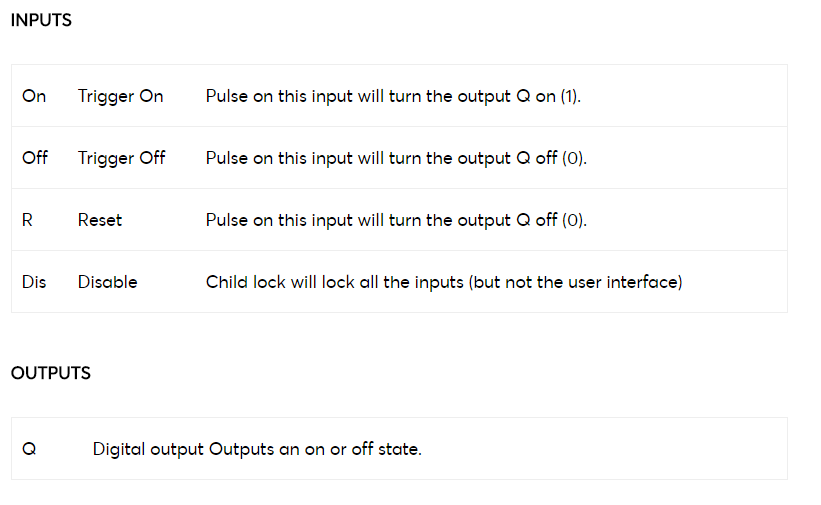
Task: Click the Reset input description text
Action: click(396, 220)
